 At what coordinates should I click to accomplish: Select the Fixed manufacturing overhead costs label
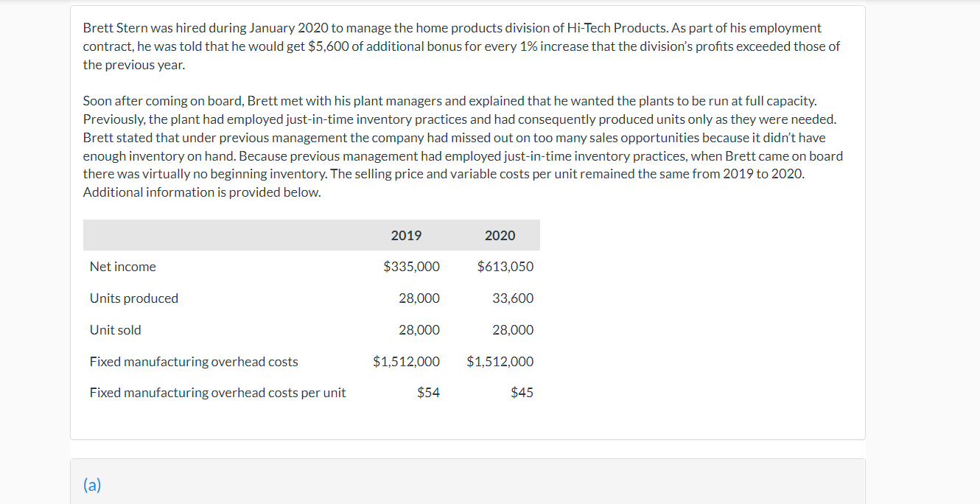[194, 362]
